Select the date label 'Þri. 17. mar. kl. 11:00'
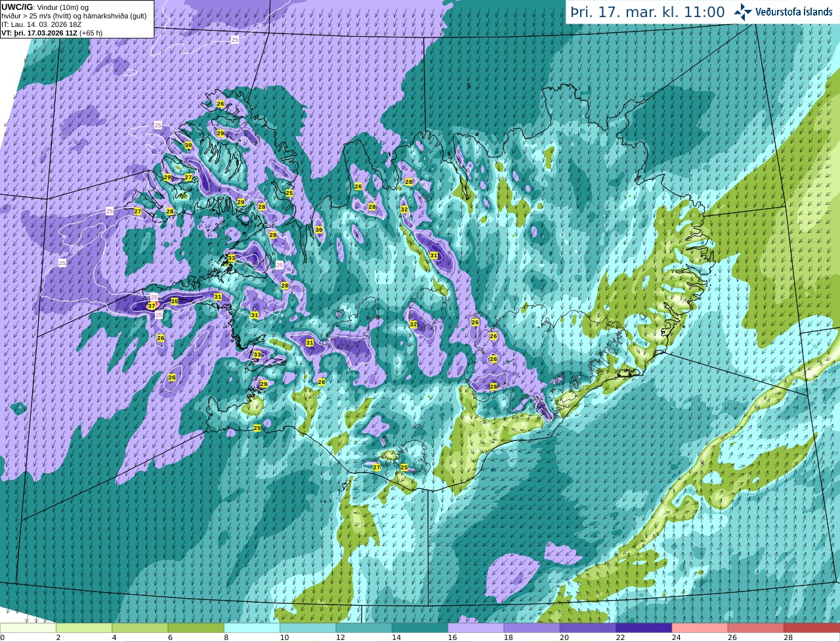The width and height of the screenshot is (840, 642). [648, 12]
